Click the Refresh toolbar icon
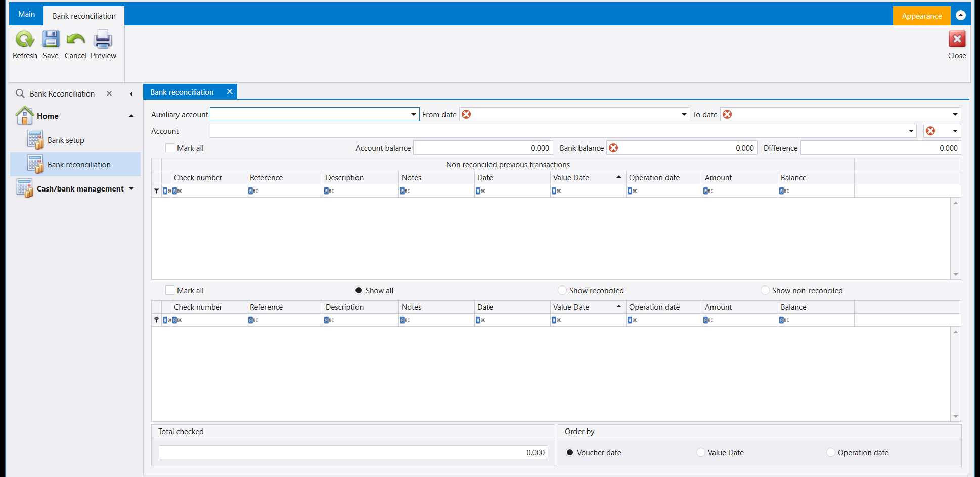This screenshot has width=980, height=477. pos(25,39)
